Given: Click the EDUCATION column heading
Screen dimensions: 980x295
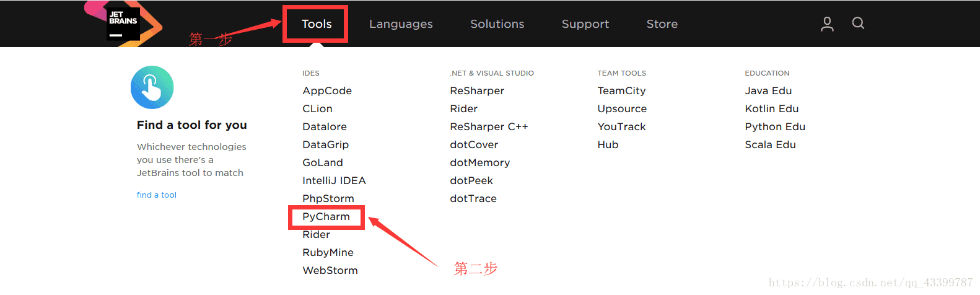Looking at the screenshot, I should pyautogui.click(x=767, y=73).
